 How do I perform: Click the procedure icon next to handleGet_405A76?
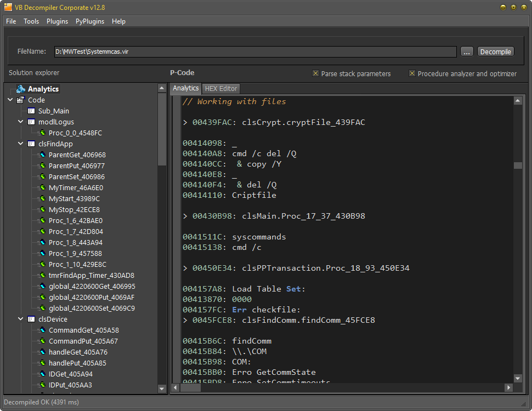(x=41, y=352)
